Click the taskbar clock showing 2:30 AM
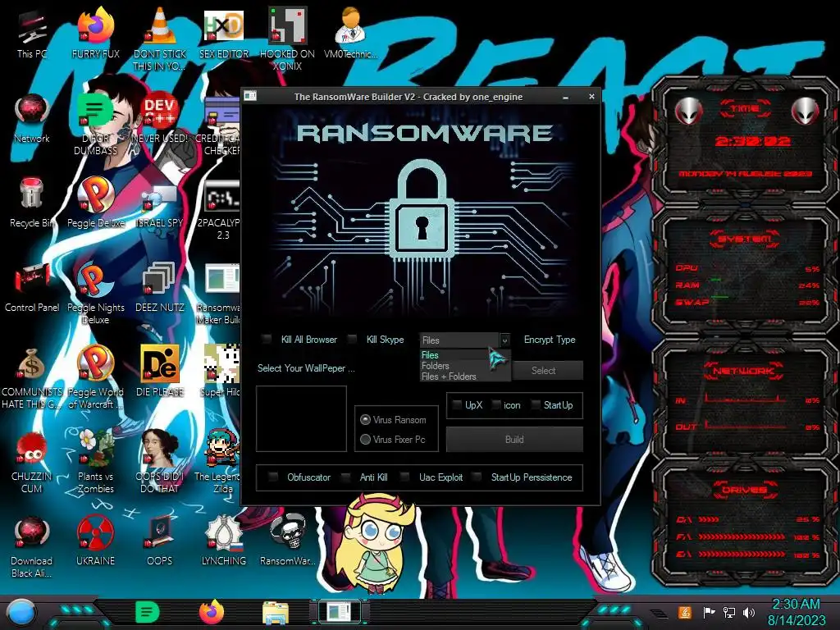This screenshot has width=840, height=630. [x=796, y=612]
